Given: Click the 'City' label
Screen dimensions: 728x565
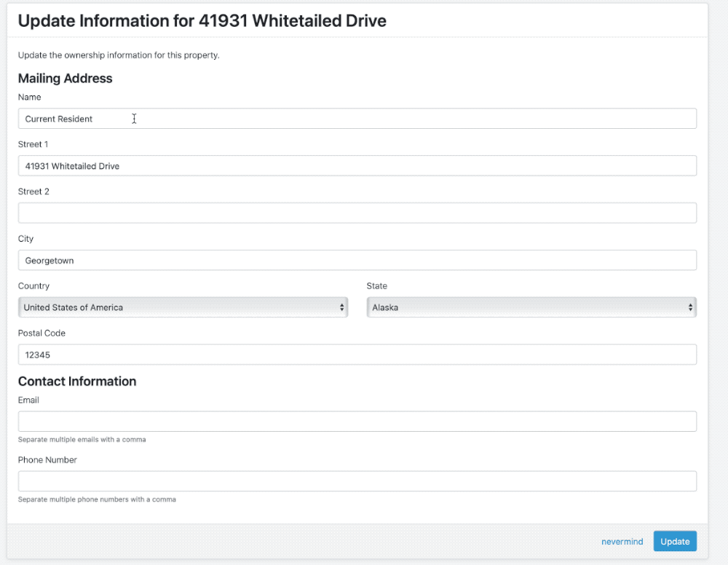Looking at the screenshot, I should tap(25, 239).
